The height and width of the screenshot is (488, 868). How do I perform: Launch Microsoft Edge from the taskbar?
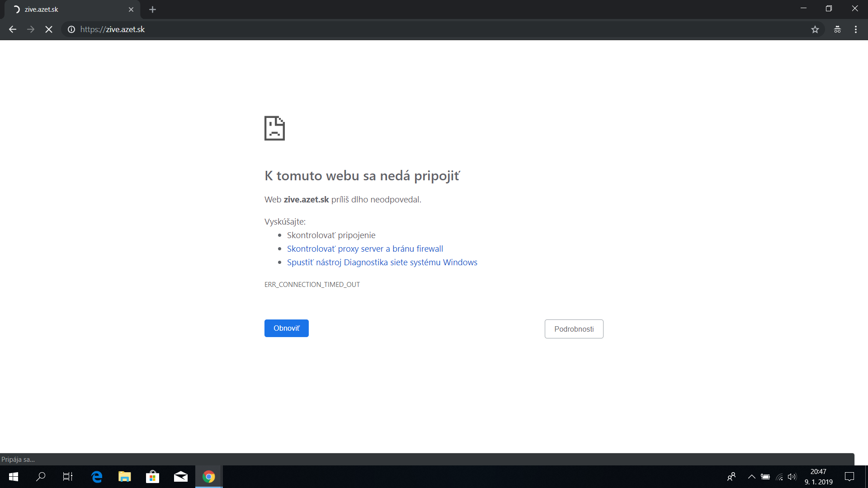pyautogui.click(x=97, y=477)
